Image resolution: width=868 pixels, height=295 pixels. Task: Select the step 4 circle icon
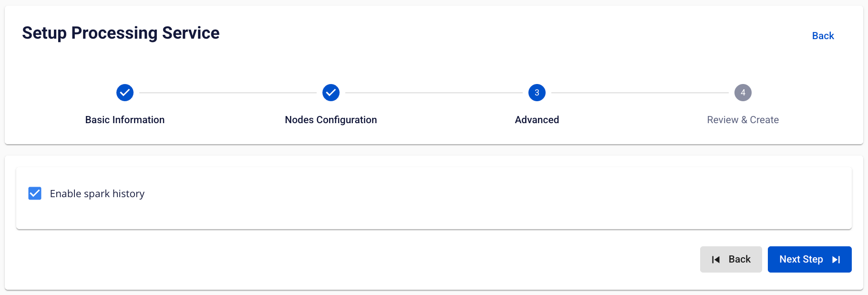[x=743, y=93]
